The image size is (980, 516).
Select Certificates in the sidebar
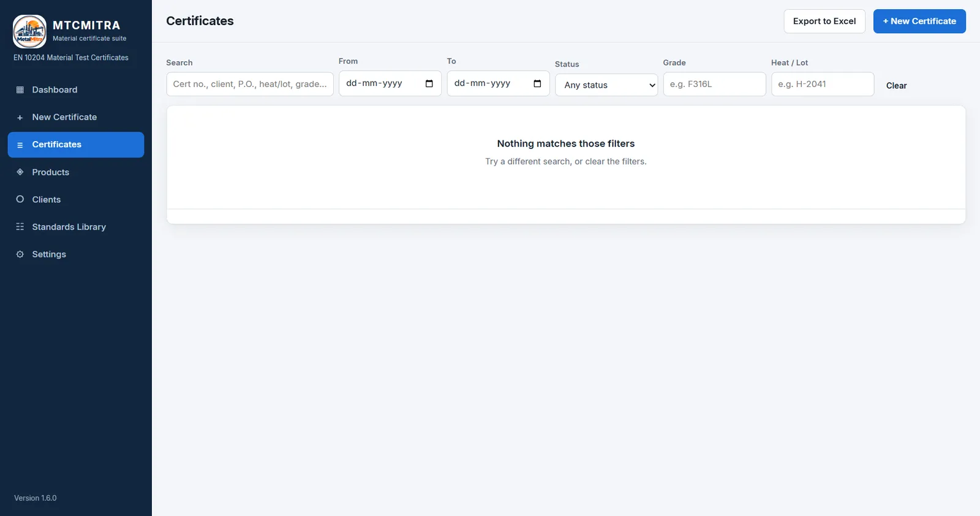[76, 145]
